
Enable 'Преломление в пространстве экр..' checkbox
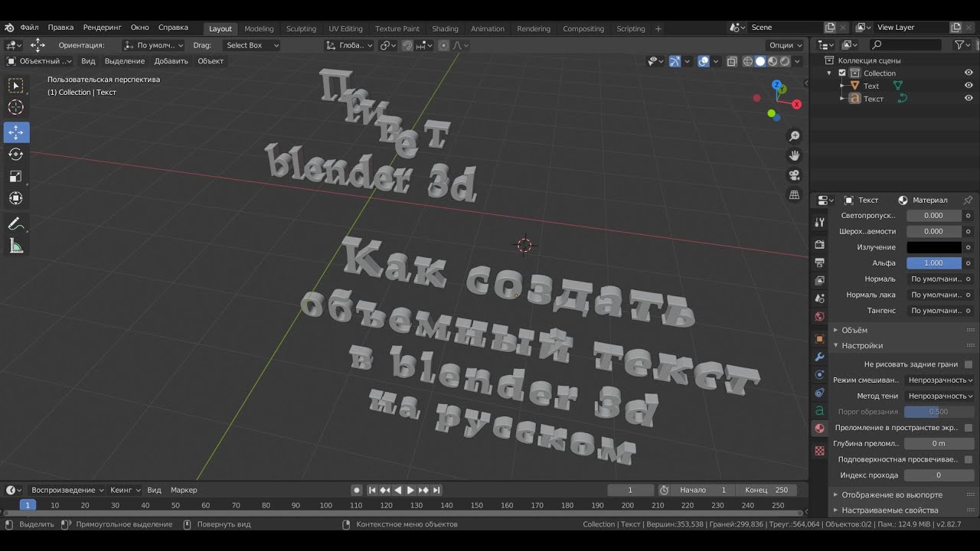(969, 428)
